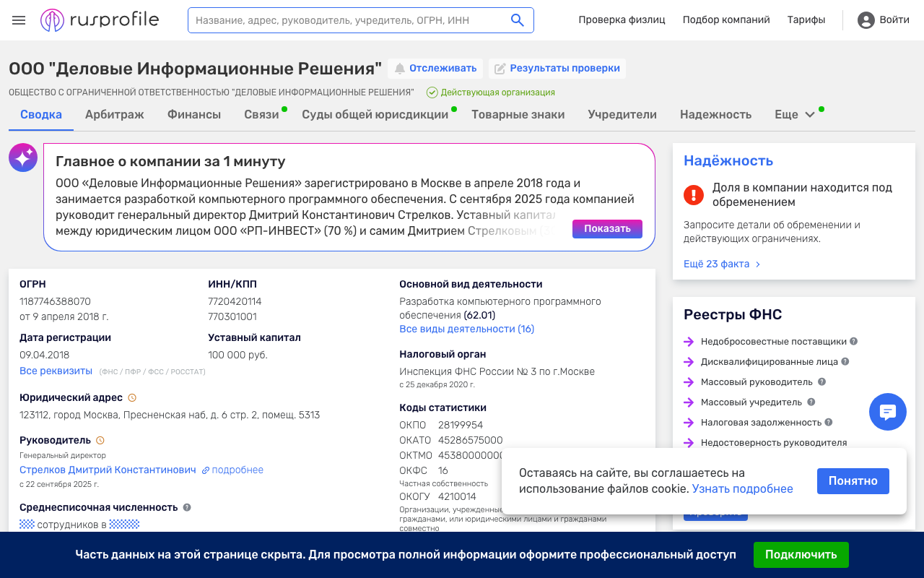
Task: Click the OGRN value 1187746388070
Action: click(55, 301)
